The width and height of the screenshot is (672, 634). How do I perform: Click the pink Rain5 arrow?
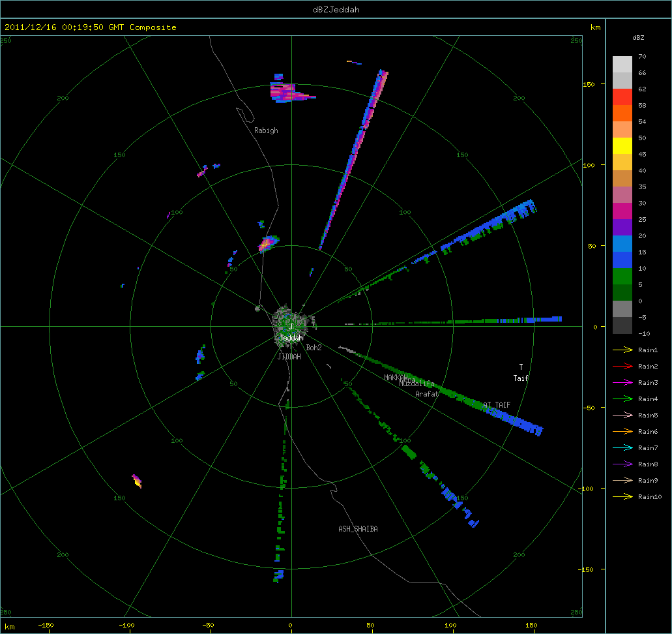622,415
